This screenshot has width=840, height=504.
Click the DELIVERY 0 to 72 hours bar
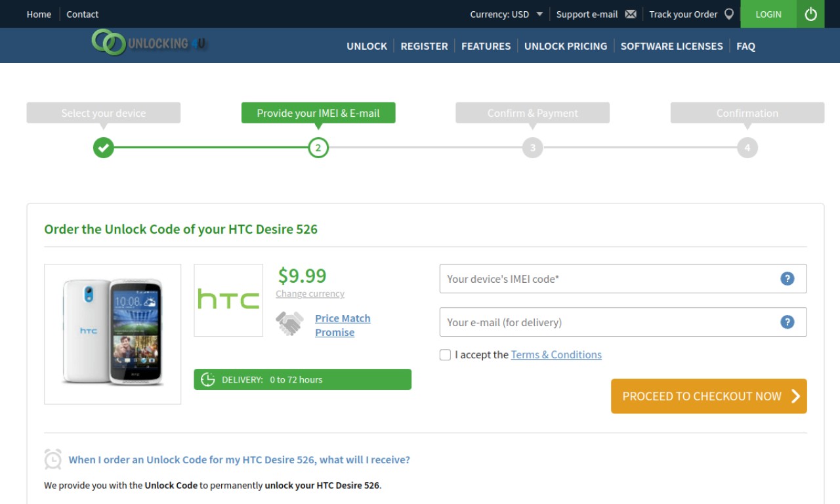[x=303, y=379]
